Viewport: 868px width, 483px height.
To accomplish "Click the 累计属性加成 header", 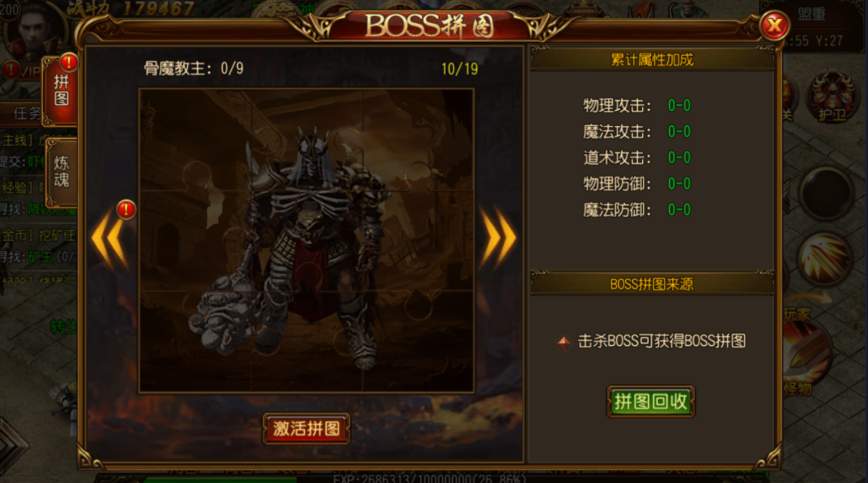I will pyautogui.click(x=652, y=60).
